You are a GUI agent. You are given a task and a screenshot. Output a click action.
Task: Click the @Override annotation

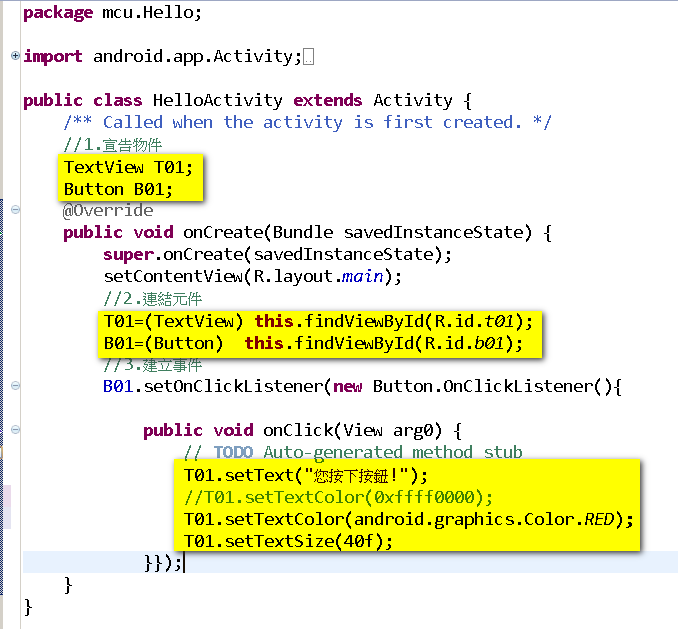click(108, 211)
